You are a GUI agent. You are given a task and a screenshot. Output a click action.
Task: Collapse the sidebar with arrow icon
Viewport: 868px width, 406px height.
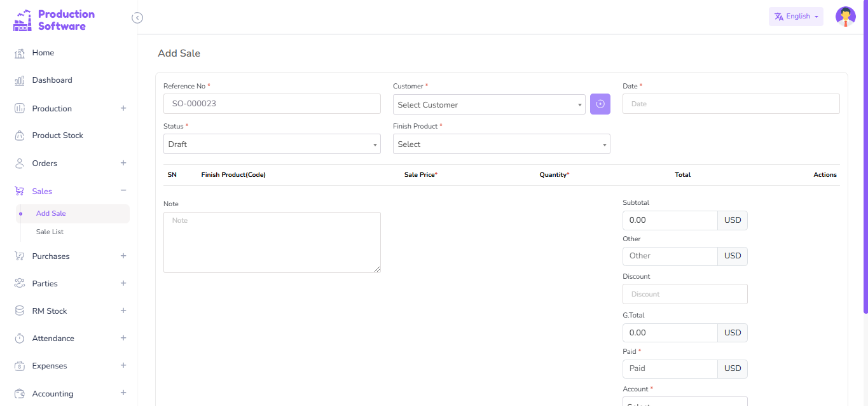pyautogui.click(x=137, y=18)
